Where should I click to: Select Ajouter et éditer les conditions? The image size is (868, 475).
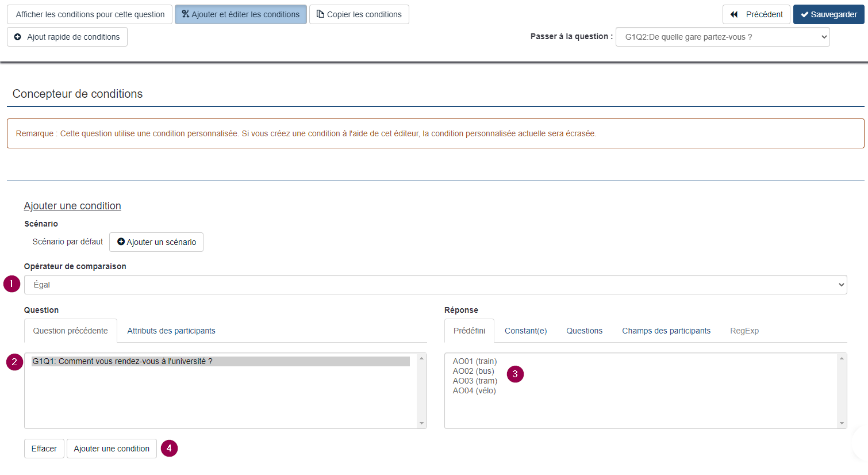(240, 14)
